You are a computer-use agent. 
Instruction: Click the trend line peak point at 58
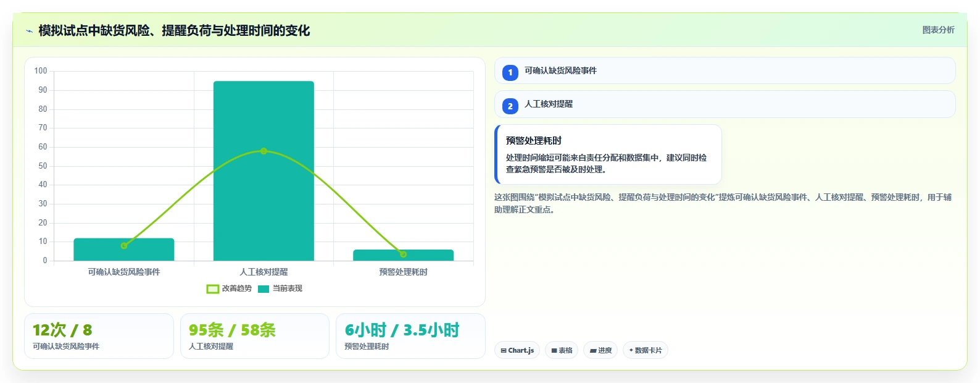point(264,151)
